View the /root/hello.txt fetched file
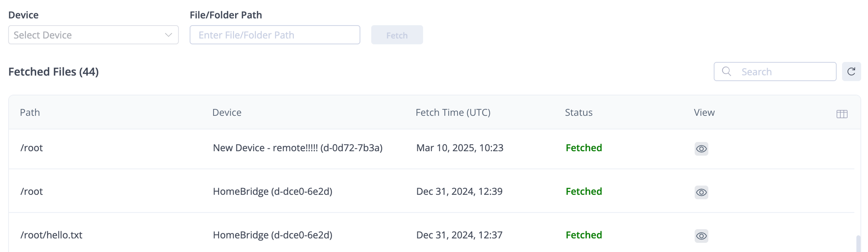The width and height of the screenshot is (868, 252). pyautogui.click(x=701, y=236)
